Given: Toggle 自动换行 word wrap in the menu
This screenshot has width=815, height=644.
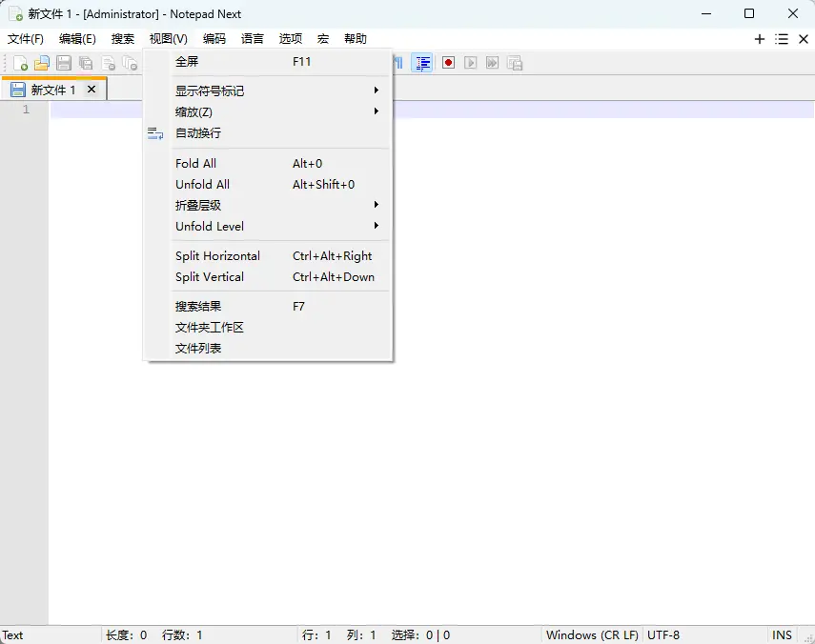Looking at the screenshot, I should point(268,133).
